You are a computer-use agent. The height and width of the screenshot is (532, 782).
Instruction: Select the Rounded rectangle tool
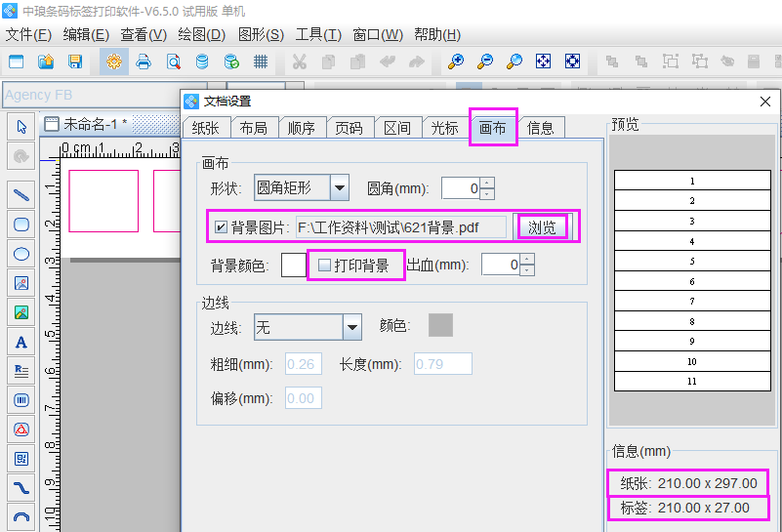click(21, 225)
